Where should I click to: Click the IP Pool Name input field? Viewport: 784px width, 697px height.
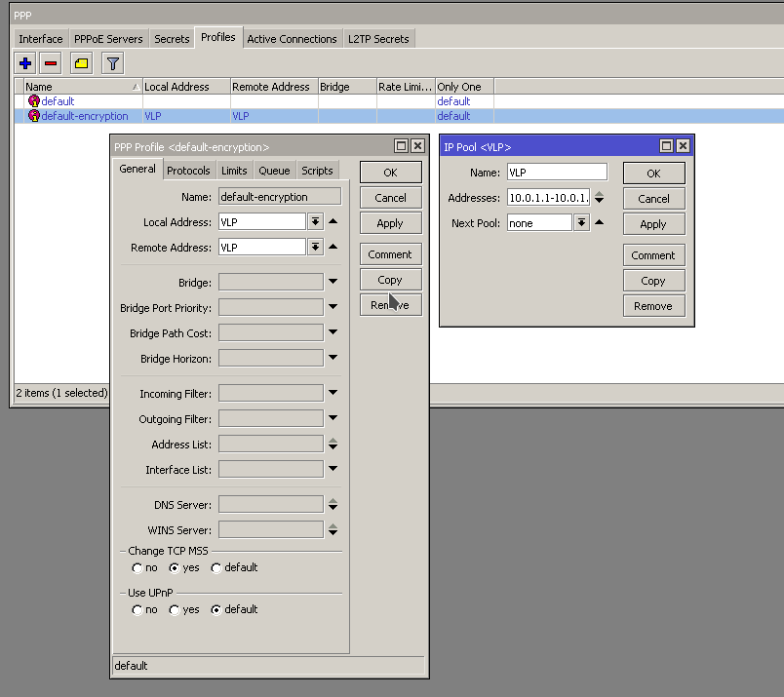tap(557, 173)
